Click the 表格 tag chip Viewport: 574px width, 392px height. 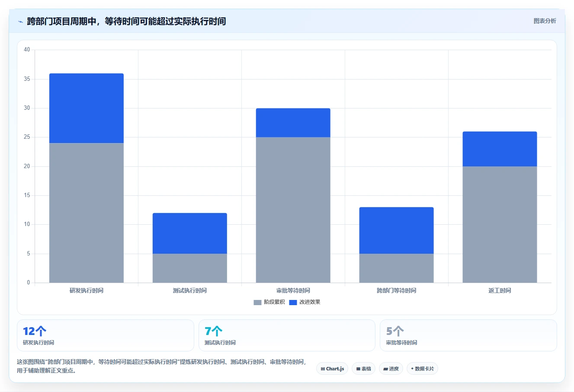(363, 369)
